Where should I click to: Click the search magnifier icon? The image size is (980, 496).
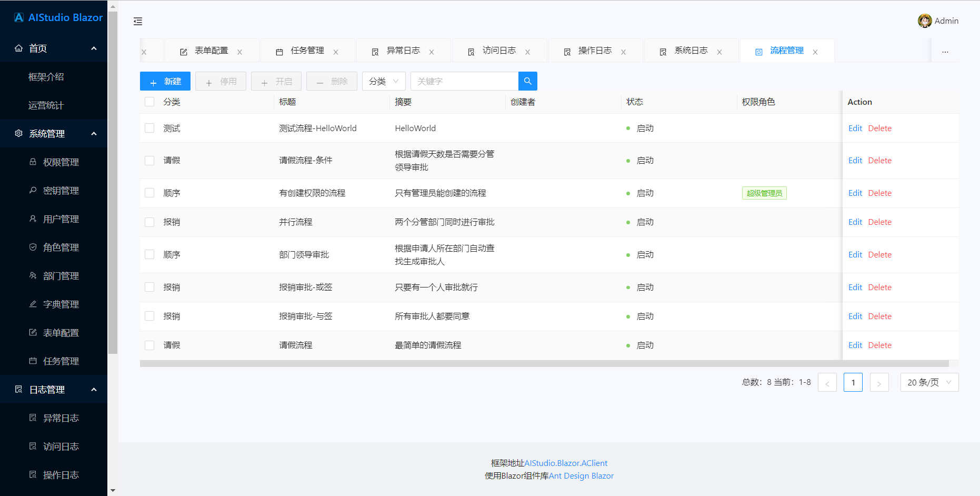[527, 81]
